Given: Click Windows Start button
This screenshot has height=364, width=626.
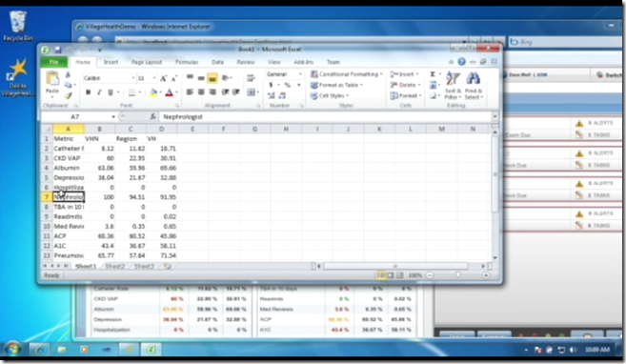Looking at the screenshot, I should pos(13,350).
